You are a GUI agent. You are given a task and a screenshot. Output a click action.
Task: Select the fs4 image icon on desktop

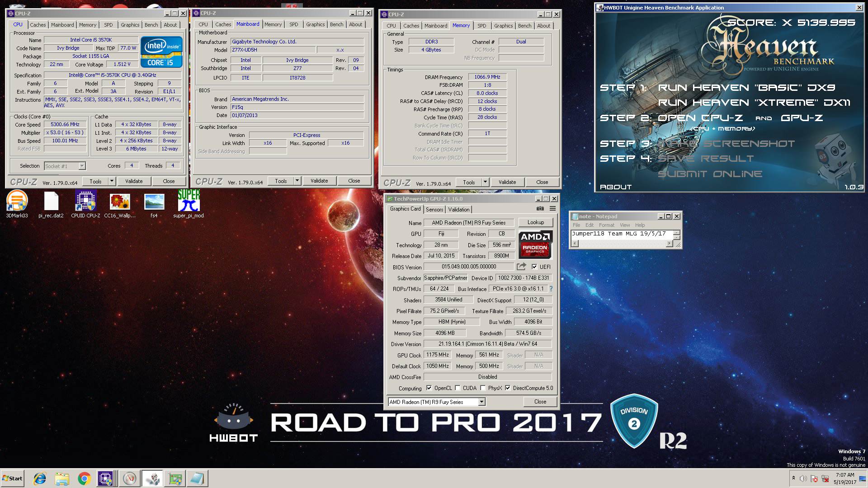click(154, 204)
